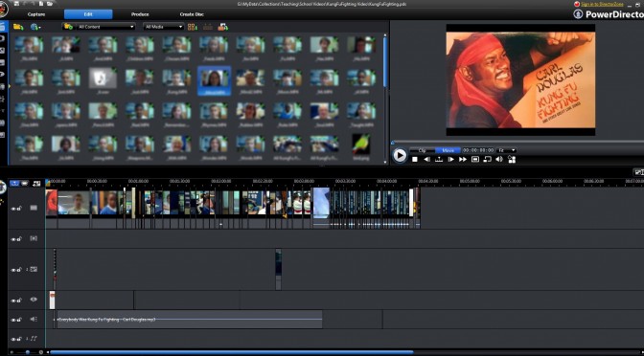Screen dimensions: 644x356
Task: Click the preview seek bar handle
Action: pyautogui.click(x=393, y=143)
